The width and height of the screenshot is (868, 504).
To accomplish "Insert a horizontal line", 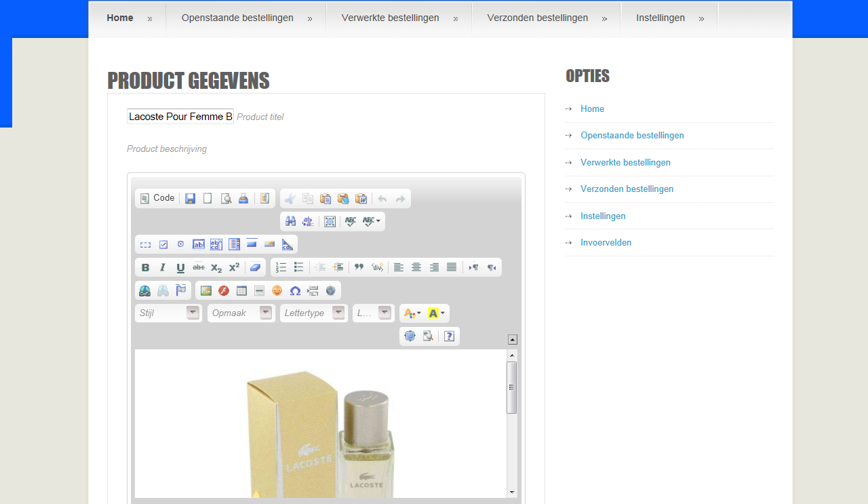I will (259, 290).
